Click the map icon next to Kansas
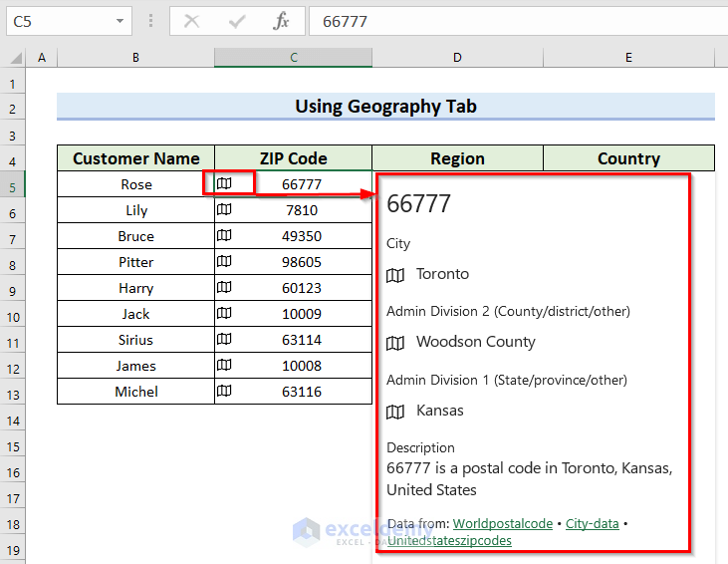Viewport: 728px width, 564px height. tap(395, 412)
